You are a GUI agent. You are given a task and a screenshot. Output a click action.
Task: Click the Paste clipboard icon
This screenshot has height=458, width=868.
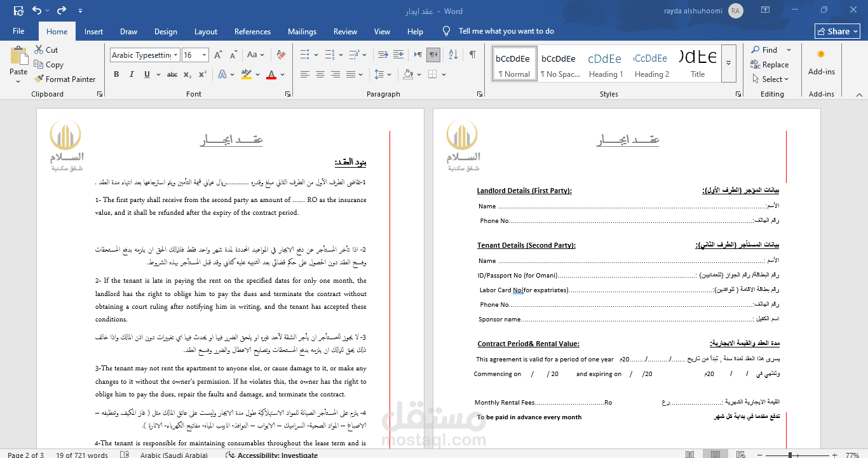coord(18,55)
